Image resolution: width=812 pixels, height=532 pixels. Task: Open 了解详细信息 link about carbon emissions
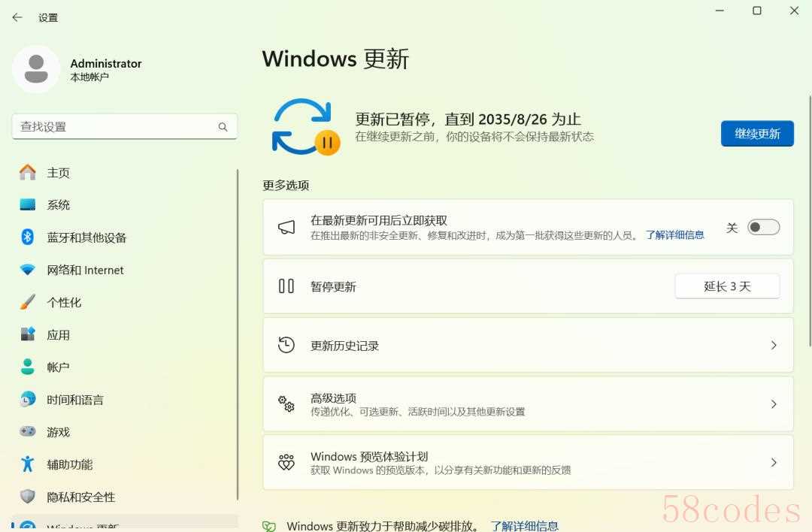(524, 526)
